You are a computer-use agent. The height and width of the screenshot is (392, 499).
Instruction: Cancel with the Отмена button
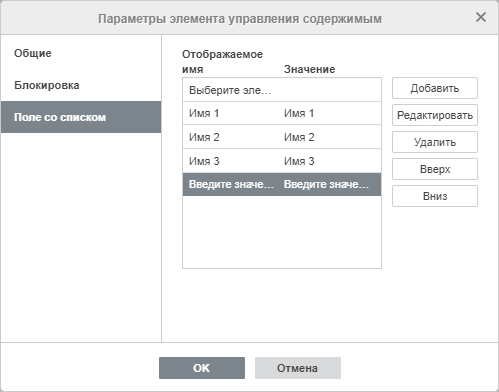tap(298, 368)
